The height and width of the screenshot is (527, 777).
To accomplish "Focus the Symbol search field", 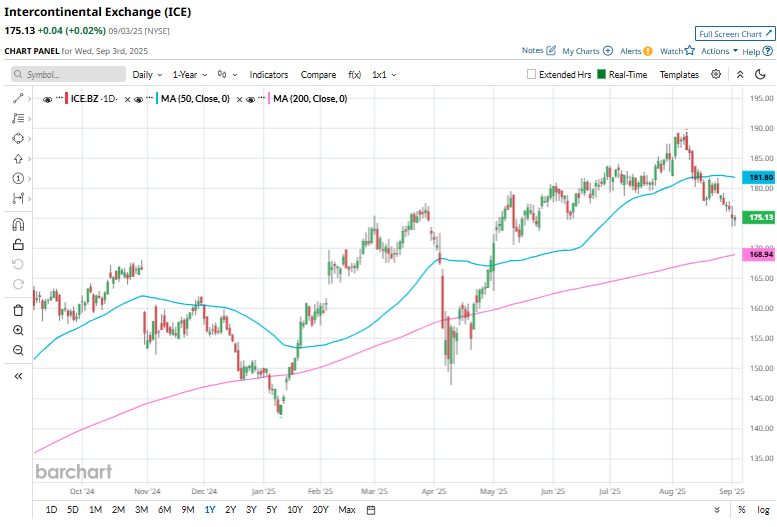I will 68,74.
